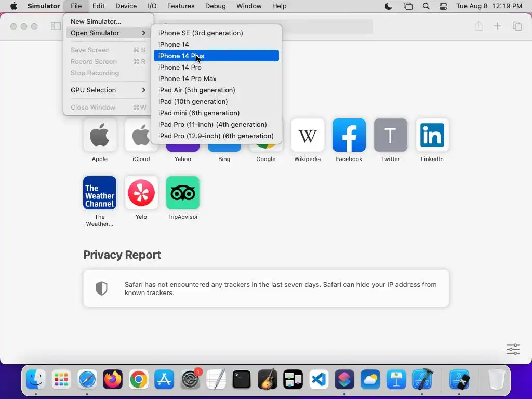The height and width of the screenshot is (399, 532).
Task: Launch Visual Studio Code from the Dock
Action: pyautogui.click(x=318, y=379)
